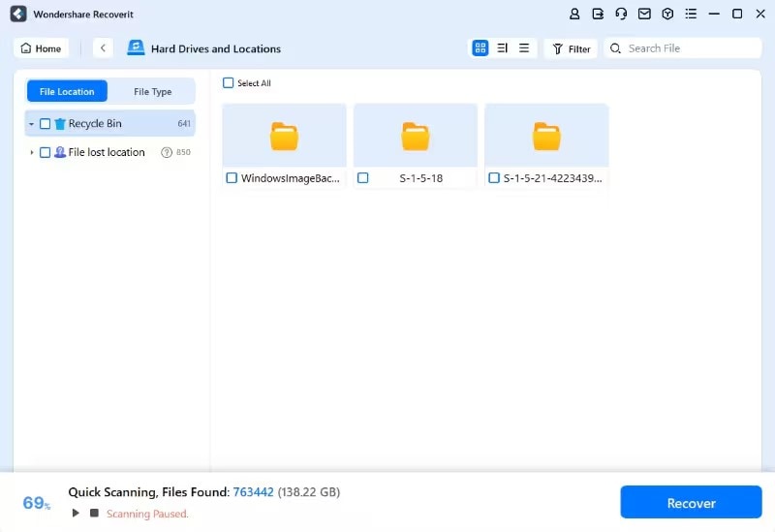
Task: Click the Wondershare Recoverit logo icon
Action: point(18,14)
